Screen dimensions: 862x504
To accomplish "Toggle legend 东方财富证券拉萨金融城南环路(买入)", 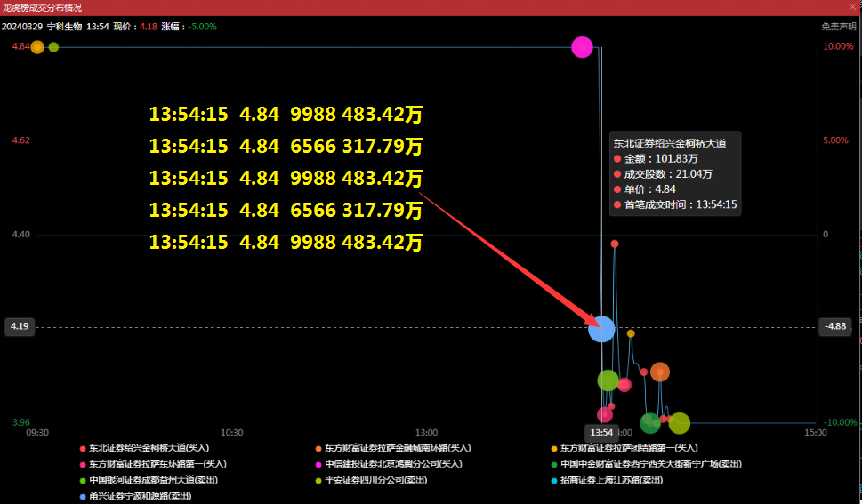I will click(393, 448).
